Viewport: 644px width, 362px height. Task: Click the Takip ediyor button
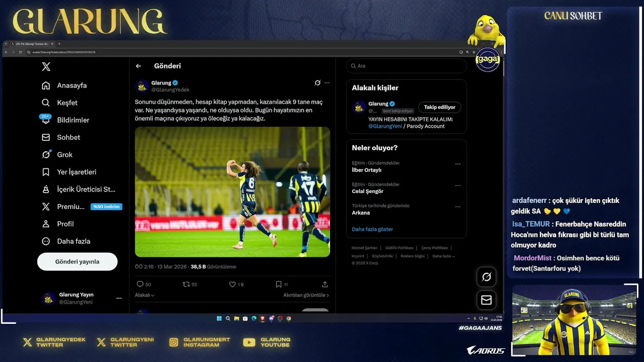pyautogui.click(x=440, y=107)
